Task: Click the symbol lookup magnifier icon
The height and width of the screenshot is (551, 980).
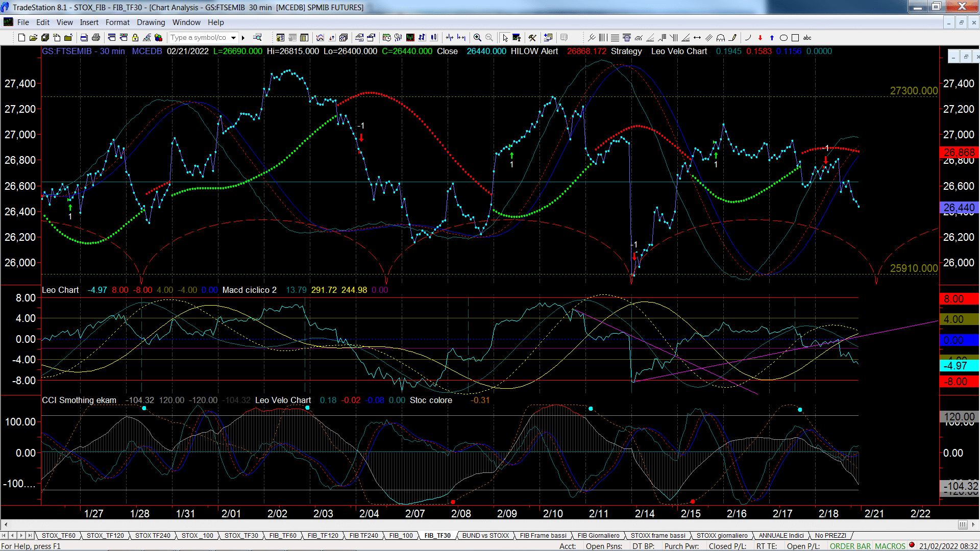Action: point(257,37)
